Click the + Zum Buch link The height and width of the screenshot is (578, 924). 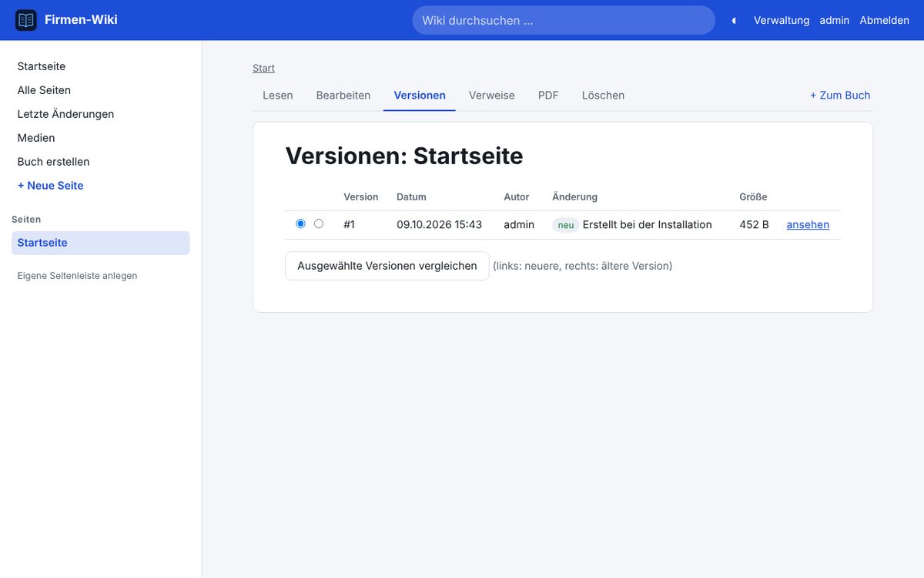point(840,96)
